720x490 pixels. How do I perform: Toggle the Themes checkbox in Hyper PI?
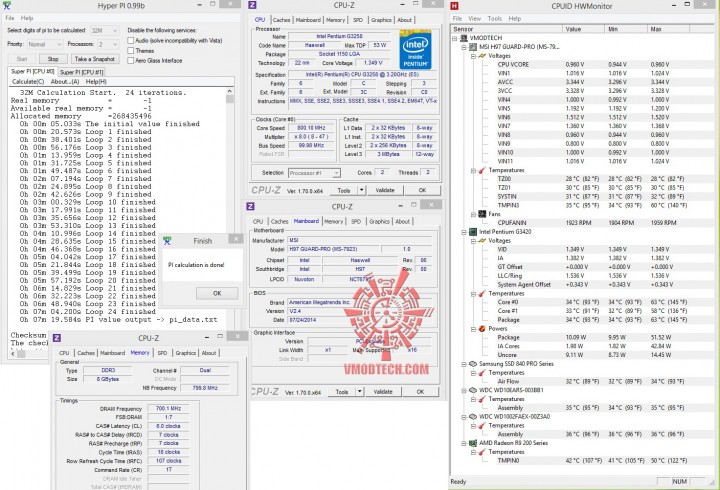(131, 51)
